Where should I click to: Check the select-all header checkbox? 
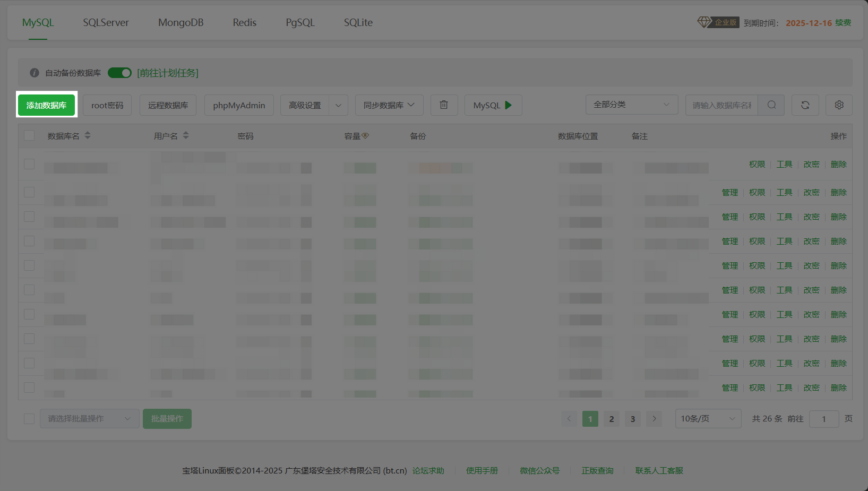(29, 135)
